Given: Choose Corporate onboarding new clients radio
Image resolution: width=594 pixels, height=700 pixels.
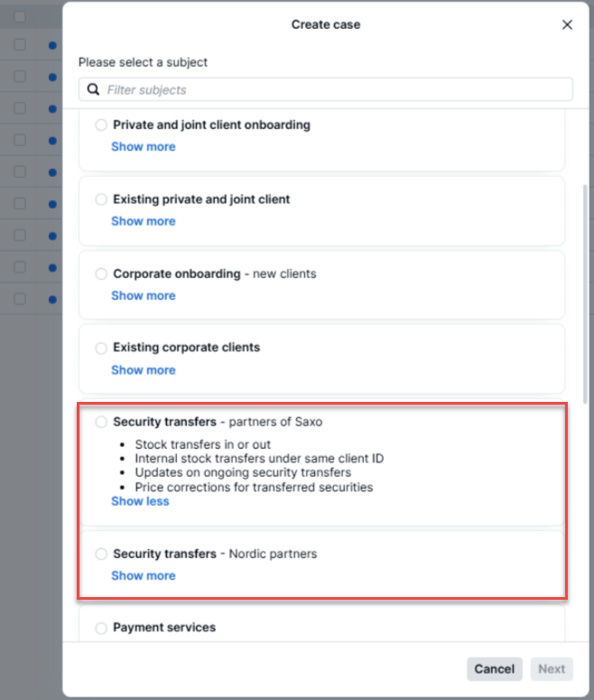Looking at the screenshot, I should pos(101,274).
